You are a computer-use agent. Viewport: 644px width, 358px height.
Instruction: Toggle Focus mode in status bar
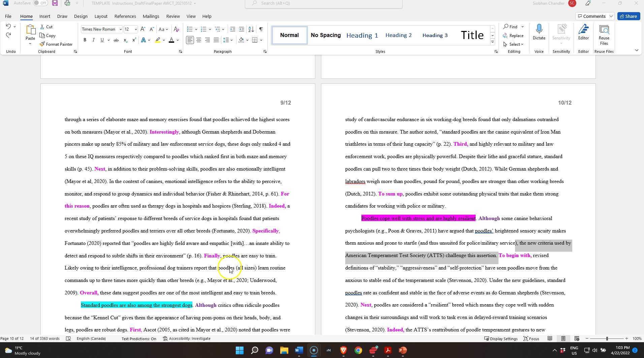coord(531,338)
